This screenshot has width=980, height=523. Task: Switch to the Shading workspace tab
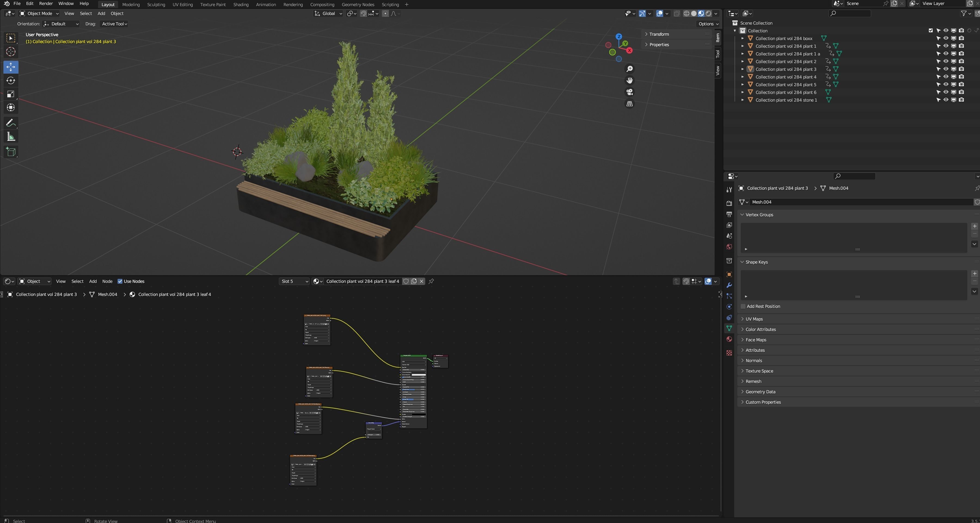tap(240, 5)
